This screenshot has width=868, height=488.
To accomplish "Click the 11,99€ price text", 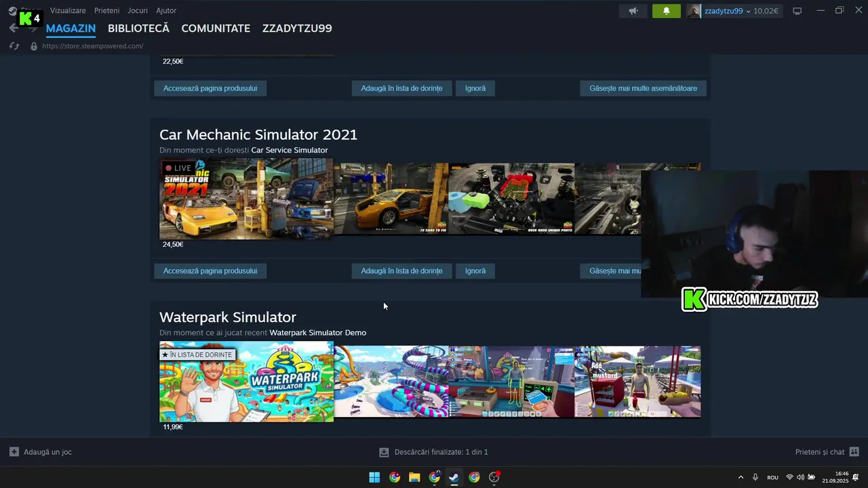I will click(173, 427).
